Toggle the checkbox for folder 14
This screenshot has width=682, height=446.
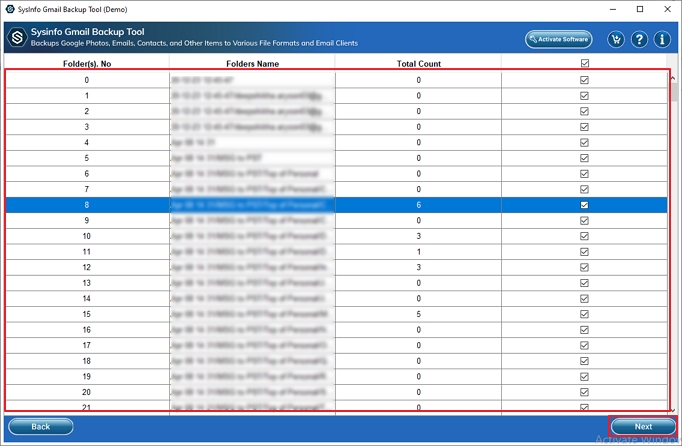[x=584, y=298]
